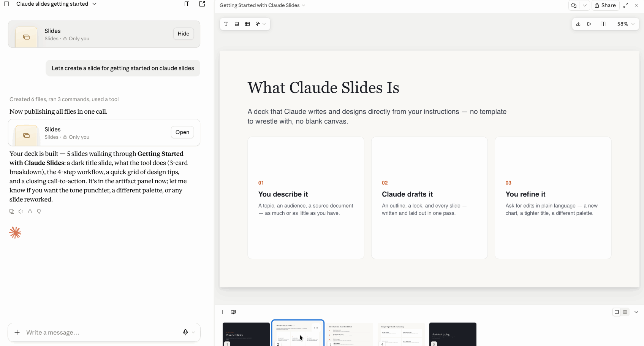
Task: Open the Getting Started with Claude Slides title dropdown
Action: click(x=262, y=5)
